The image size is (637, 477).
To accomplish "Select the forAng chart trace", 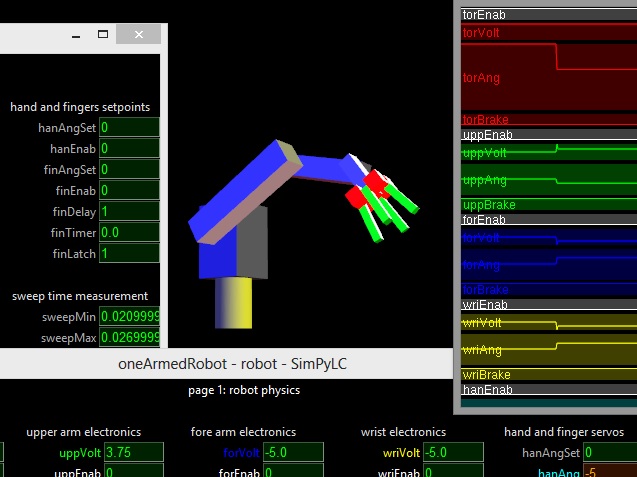I will [x=549, y=265].
